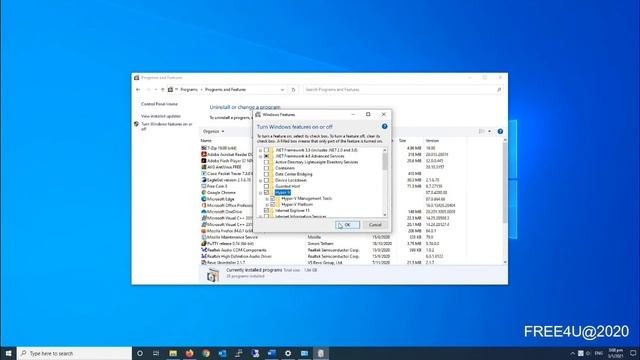Open help in Windows Features dialog
The width and height of the screenshot is (640, 360).
tap(384, 127)
